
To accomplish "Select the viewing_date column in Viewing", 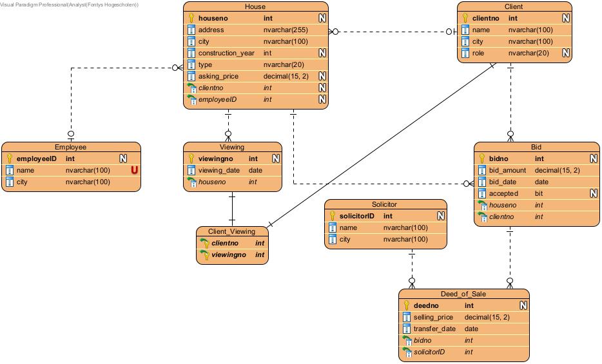I will tap(218, 171).
